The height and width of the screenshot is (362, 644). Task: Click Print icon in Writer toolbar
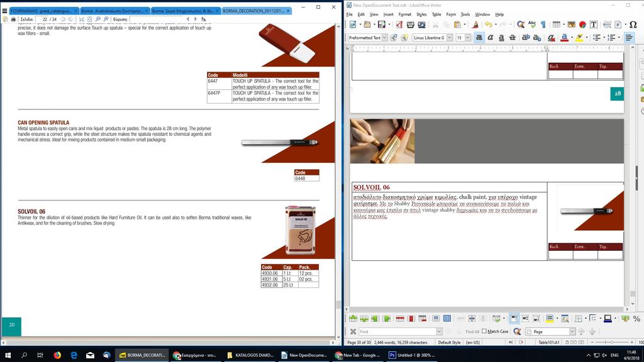point(410,25)
